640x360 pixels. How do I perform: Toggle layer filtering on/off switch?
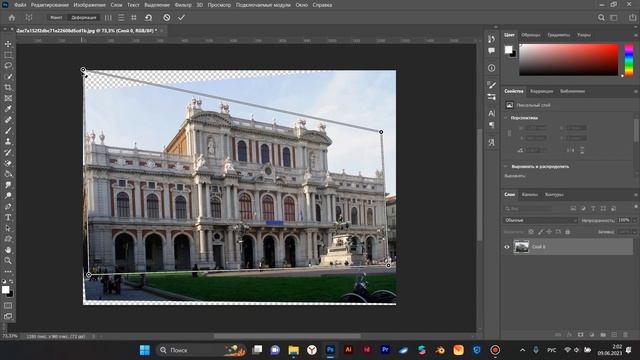coord(636,207)
